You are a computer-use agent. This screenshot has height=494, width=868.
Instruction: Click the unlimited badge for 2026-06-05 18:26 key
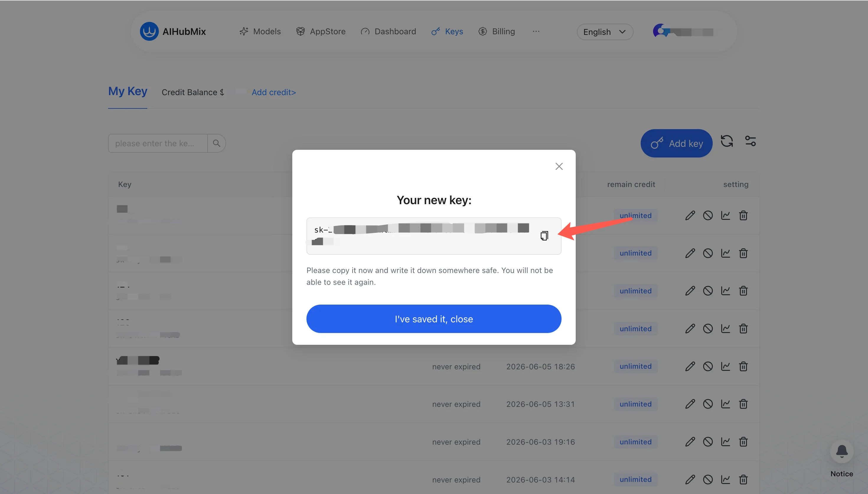point(635,366)
